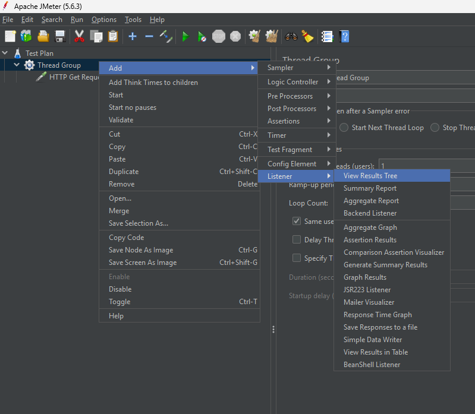Collapse the Test Plan tree node
Viewport: 475px width, 414px height.
pos(5,53)
